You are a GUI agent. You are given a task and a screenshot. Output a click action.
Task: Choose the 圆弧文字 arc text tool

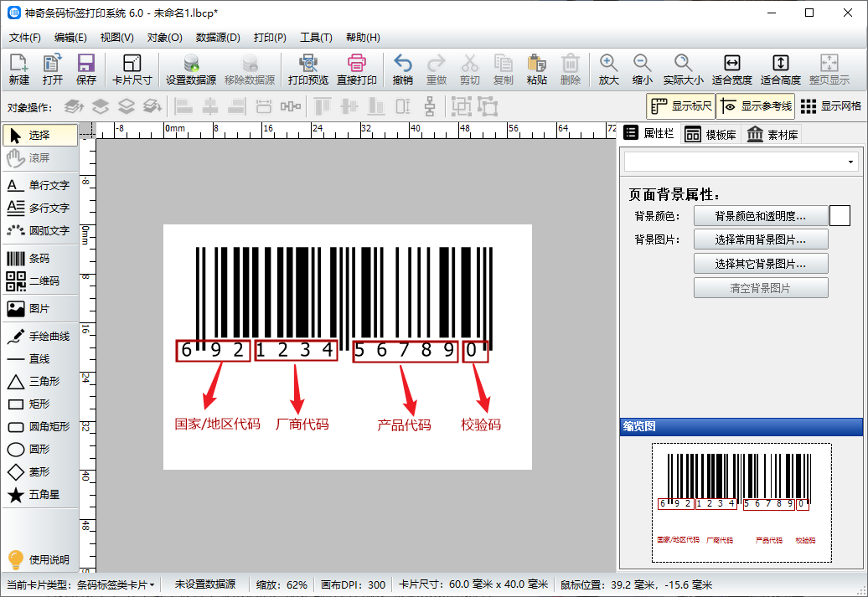[x=40, y=230]
